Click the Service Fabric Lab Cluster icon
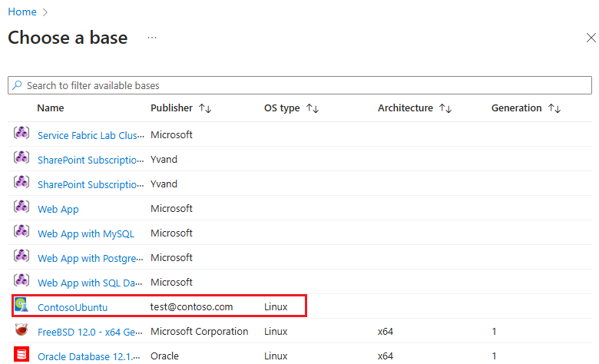The height and width of the screenshot is (364, 599). coord(22,134)
